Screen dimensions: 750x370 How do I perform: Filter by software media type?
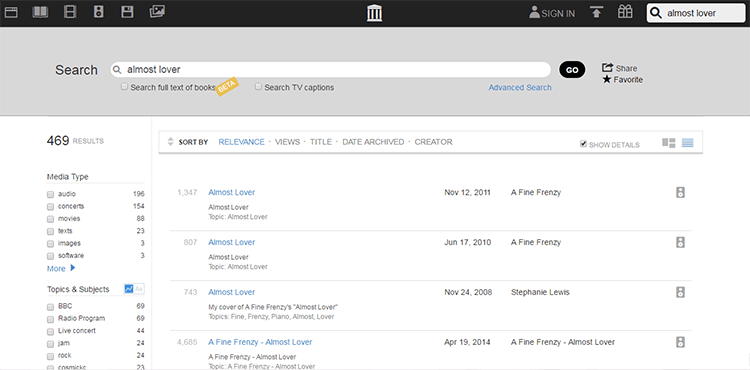pyautogui.click(x=50, y=256)
